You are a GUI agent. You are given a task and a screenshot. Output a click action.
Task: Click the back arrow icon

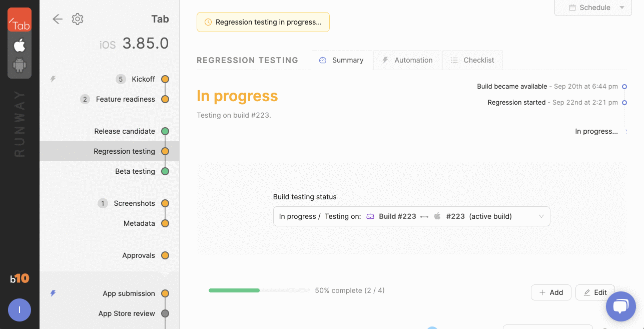point(58,20)
